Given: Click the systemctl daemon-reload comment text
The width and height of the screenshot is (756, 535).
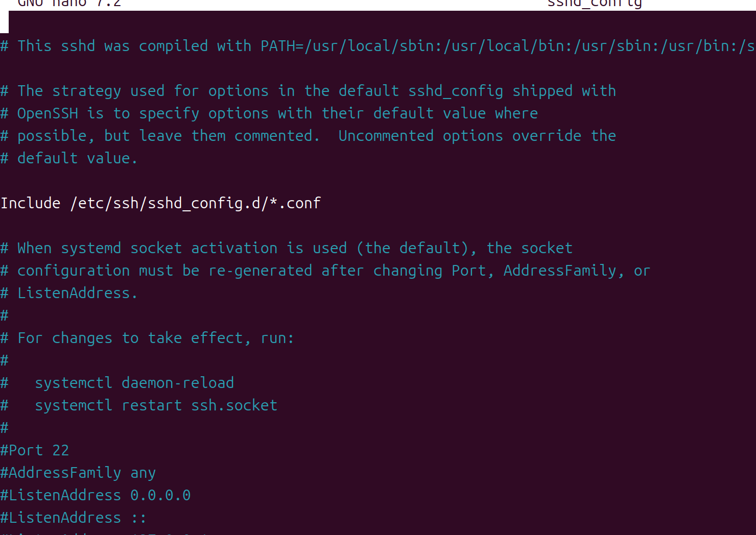Looking at the screenshot, I should [x=134, y=383].
